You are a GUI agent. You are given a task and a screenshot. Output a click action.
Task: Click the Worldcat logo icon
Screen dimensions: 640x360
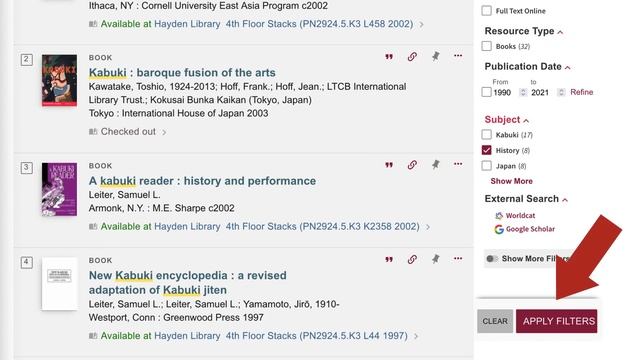(x=499, y=216)
